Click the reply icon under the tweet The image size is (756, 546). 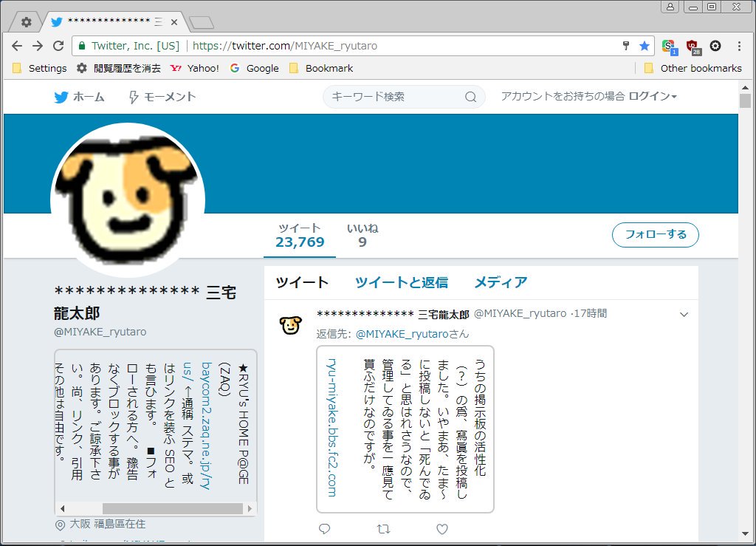click(324, 529)
